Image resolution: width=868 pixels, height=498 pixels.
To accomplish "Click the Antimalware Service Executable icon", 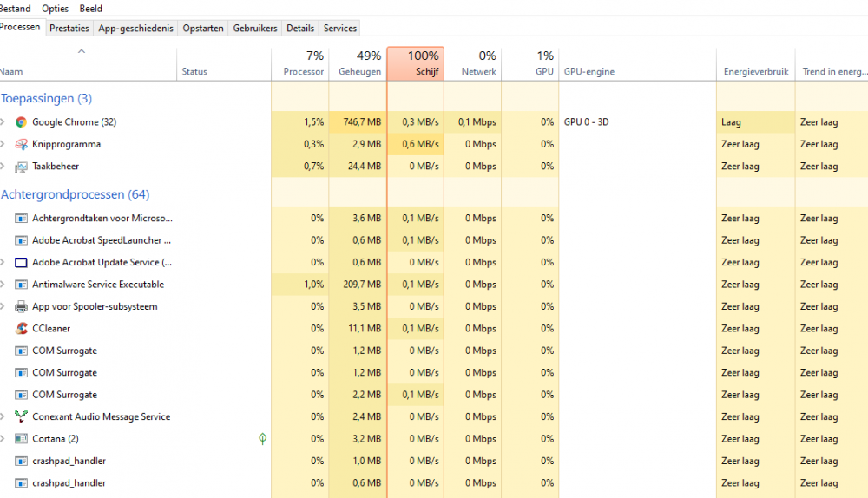I will pos(22,285).
